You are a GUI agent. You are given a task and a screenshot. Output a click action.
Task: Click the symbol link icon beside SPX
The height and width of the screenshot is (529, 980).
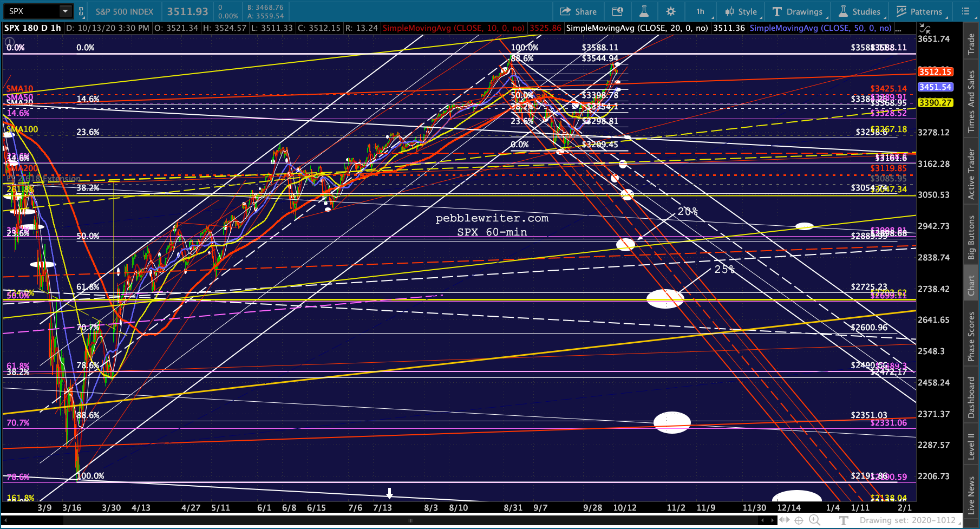tap(81, 11)
